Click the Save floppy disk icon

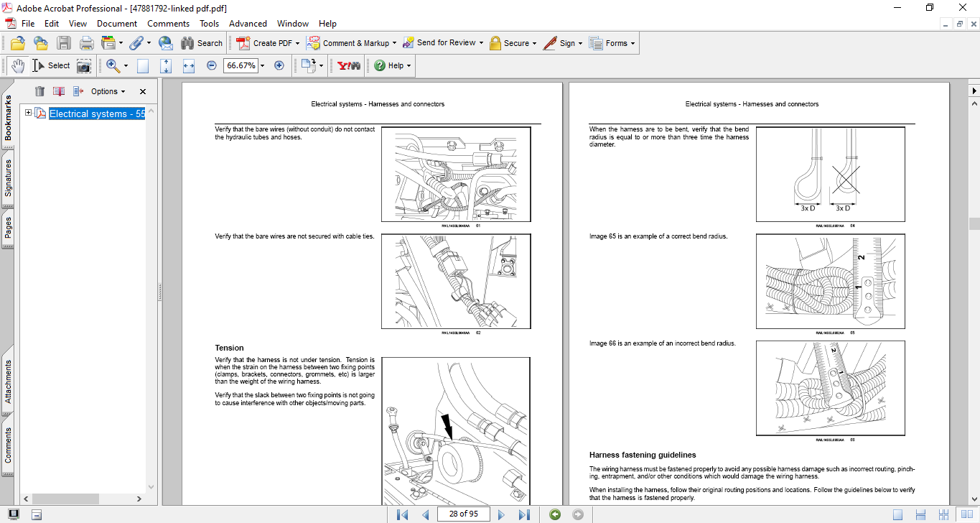[x=64, y=43]
